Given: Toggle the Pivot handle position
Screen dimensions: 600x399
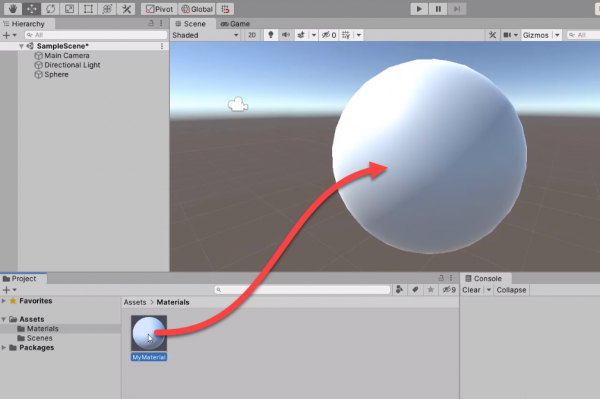Looking at the screenshot, I should (x=159, y=9).
